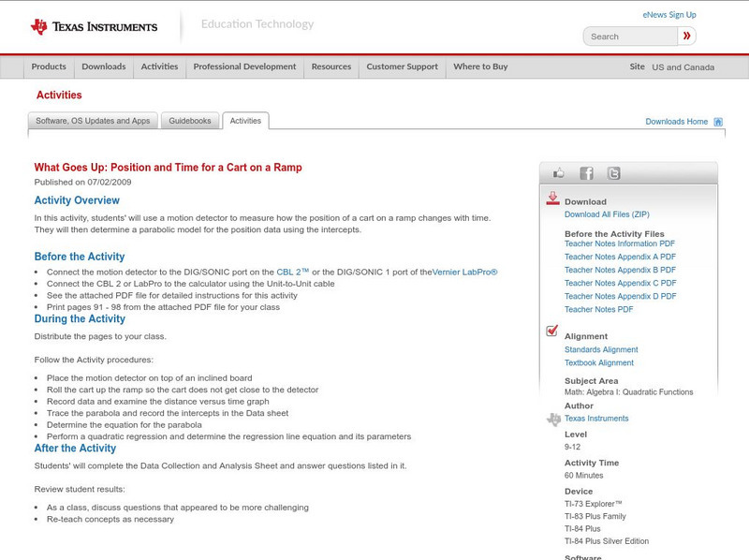Share on Twitter icon
The height and width of the screenshot is (560, 749).
[613, 173]
